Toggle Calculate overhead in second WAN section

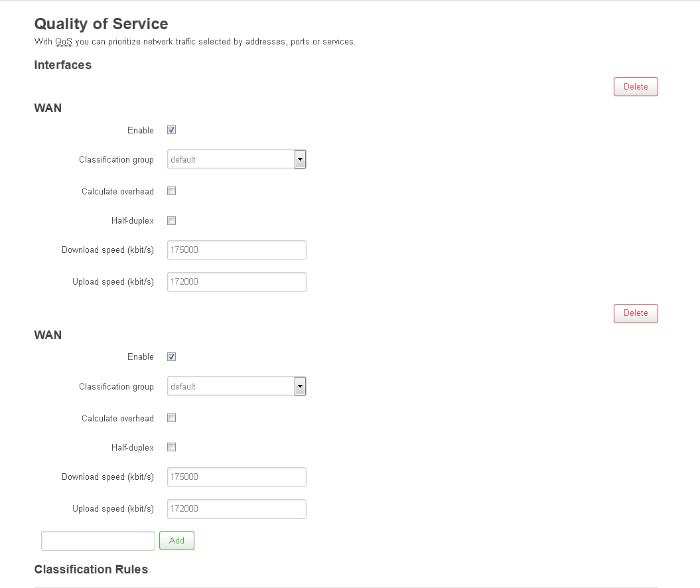coord(171,418)
